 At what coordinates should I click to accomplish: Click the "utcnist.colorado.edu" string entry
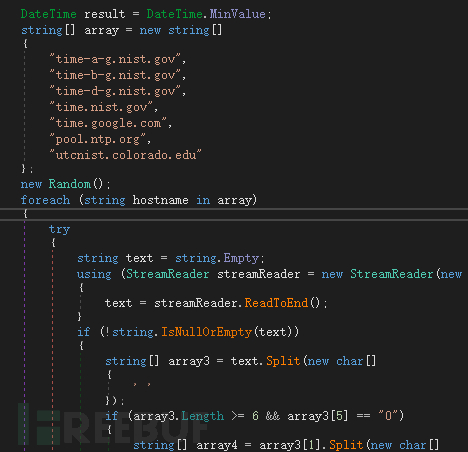[125, 155]
